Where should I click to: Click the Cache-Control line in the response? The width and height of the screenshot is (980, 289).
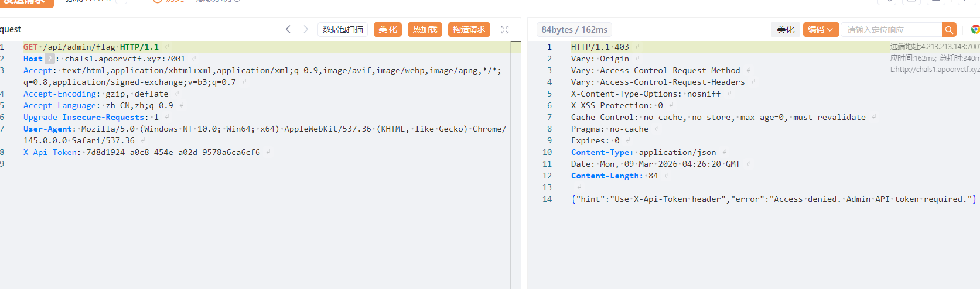(x=718, y=117)
